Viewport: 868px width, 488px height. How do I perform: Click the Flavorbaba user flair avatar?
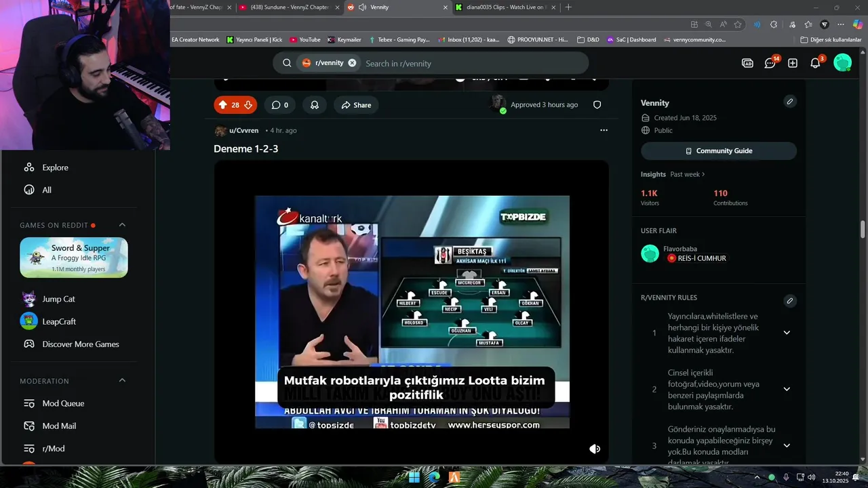(650, 253)
